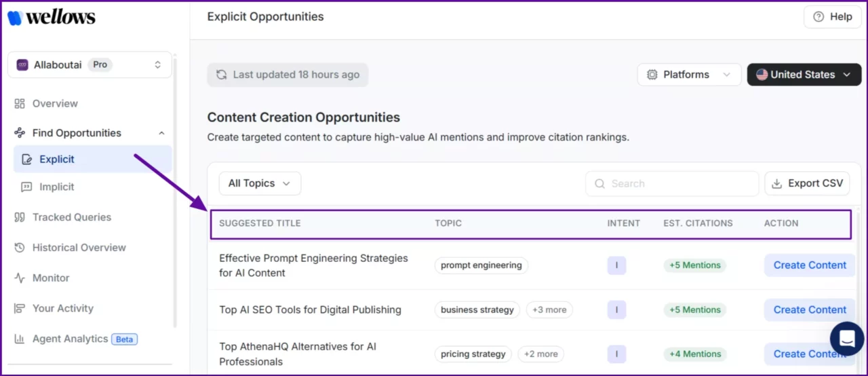
Task: Click the Intent column header
Action: [x=624, y=223]
